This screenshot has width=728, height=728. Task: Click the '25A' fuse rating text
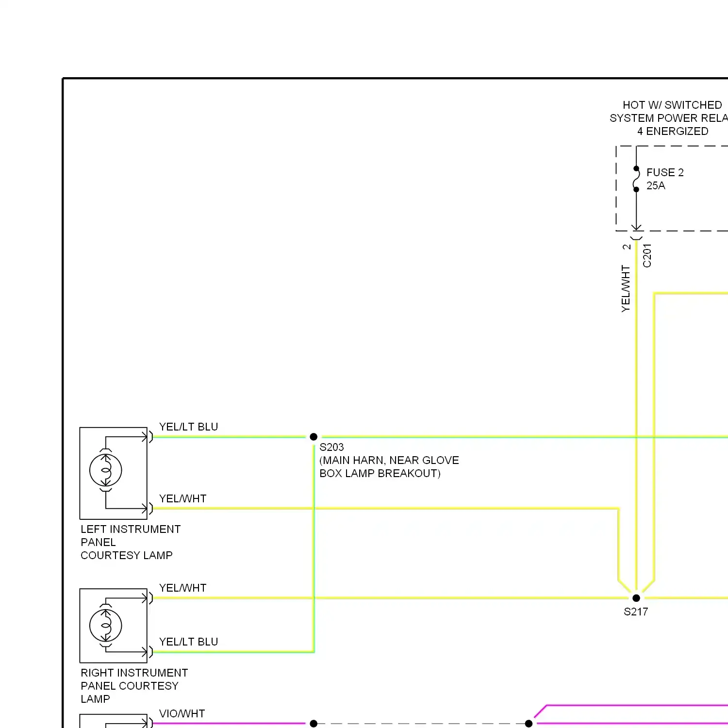point(656,185)
